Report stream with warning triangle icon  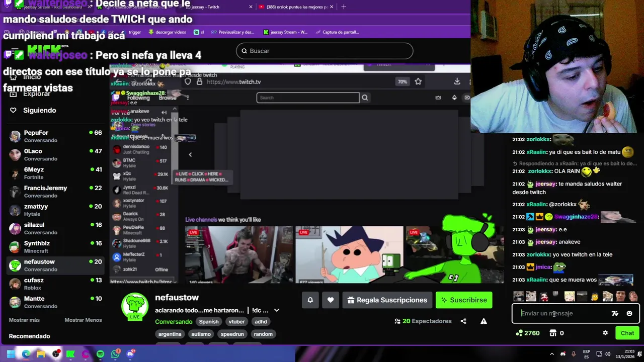click(x=484, y=321)
